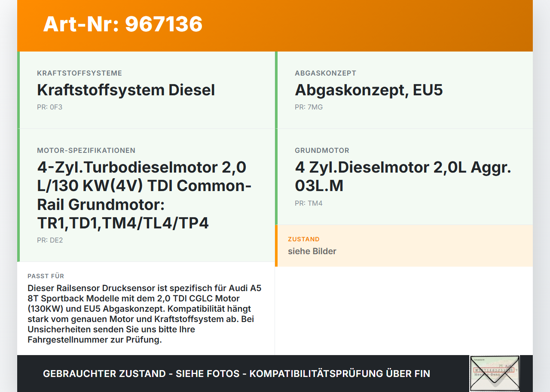The width and height of the screenshot is (550, 392).
Task: Select the Grundmotor 03L.M card
Action: coord(404,176)
